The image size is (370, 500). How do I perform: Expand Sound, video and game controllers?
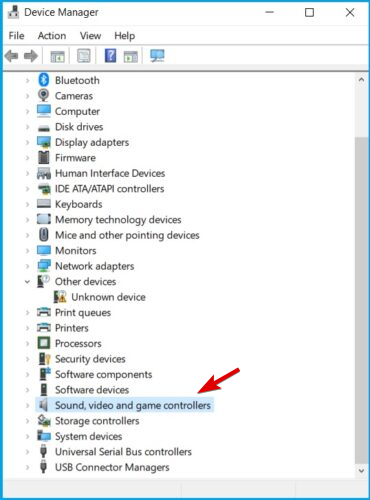point(28,405)
